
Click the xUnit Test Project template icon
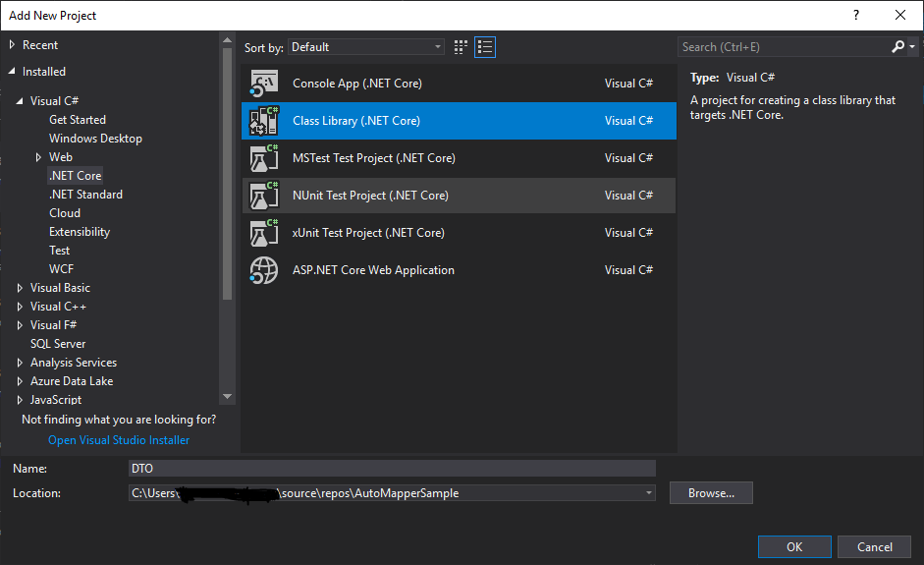point(263,232)
